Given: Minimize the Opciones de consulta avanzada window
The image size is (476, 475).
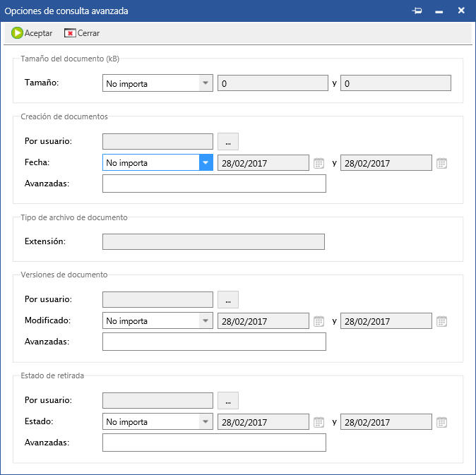Looking at the screenshot, I should point(439,11).
